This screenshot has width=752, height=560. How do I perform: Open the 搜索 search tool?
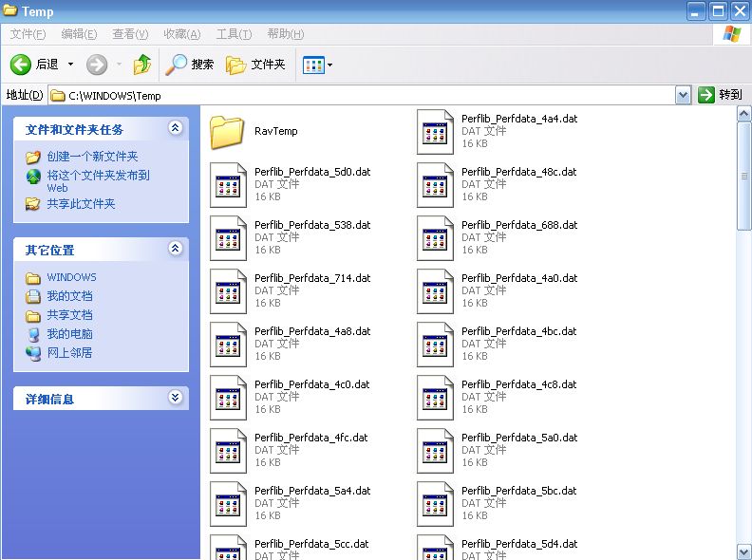point(190,65)
